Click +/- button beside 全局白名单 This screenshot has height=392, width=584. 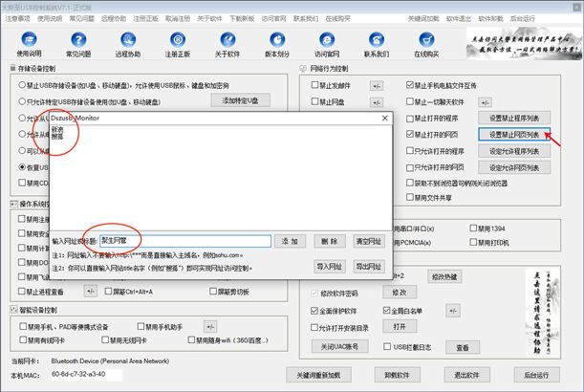point(453,311)
